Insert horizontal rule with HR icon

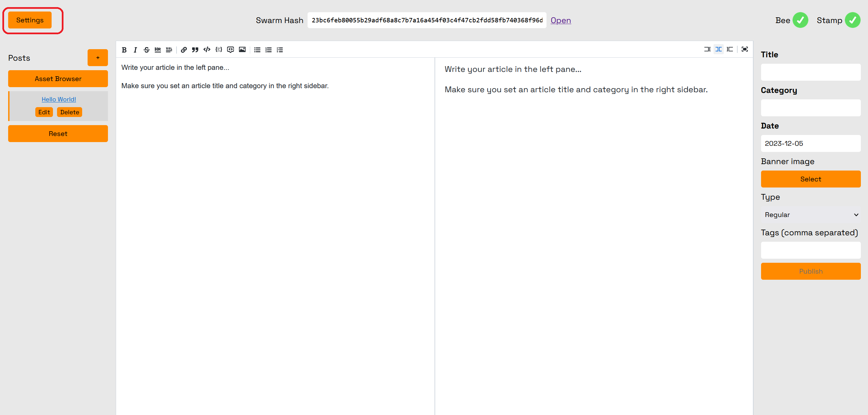[x=158, y=50]
